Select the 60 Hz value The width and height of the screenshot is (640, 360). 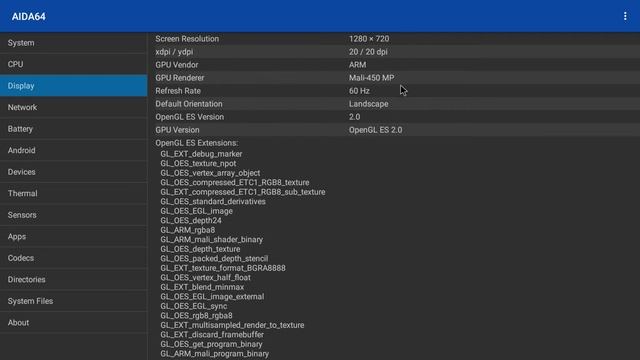click(359, 91)
